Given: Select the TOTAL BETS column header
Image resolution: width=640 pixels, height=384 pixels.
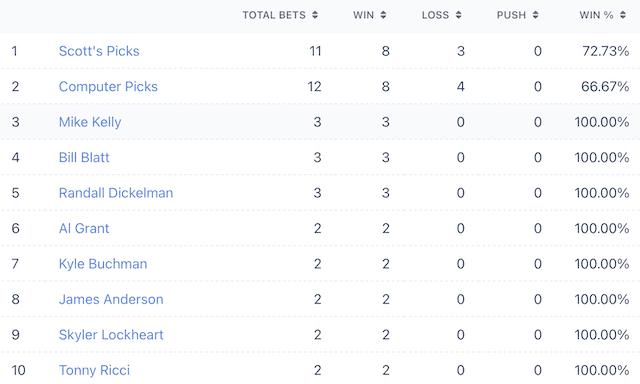Looking at the screenshot, I should pos(274,15).
